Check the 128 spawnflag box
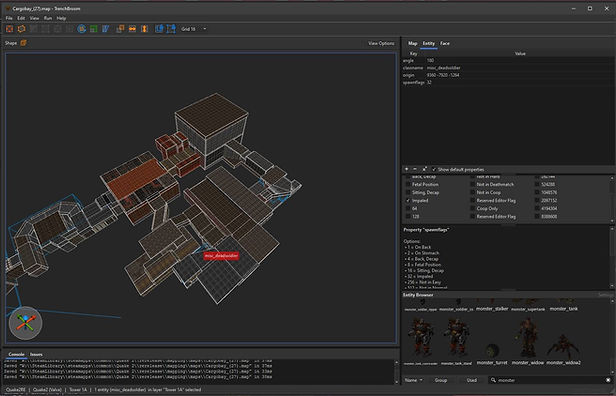The image size is (616, 396). pos(408,216)
